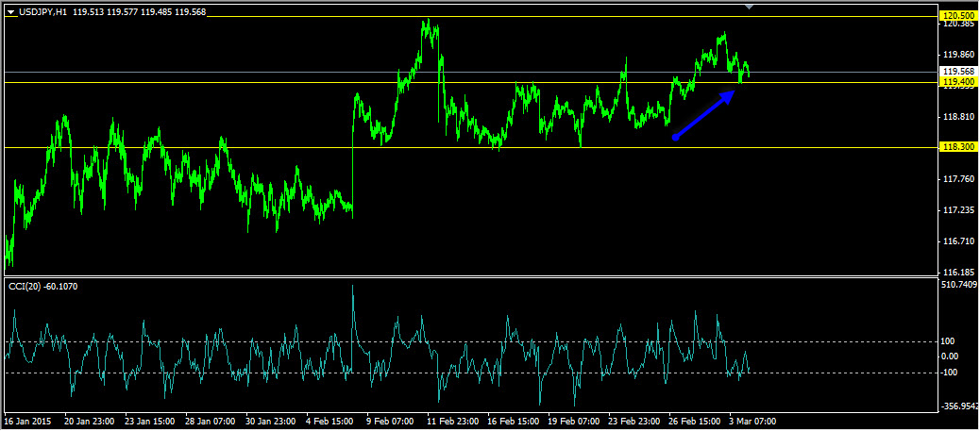Click the 9 Feb 07:00 time label
The image size is (980, 431).
pos(389,421)
